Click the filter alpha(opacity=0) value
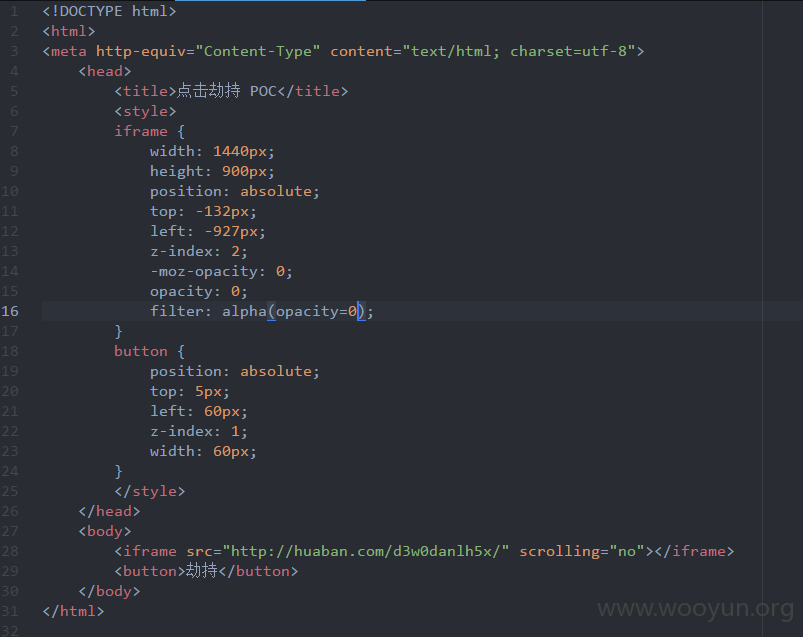 click(x=293, y=311)
